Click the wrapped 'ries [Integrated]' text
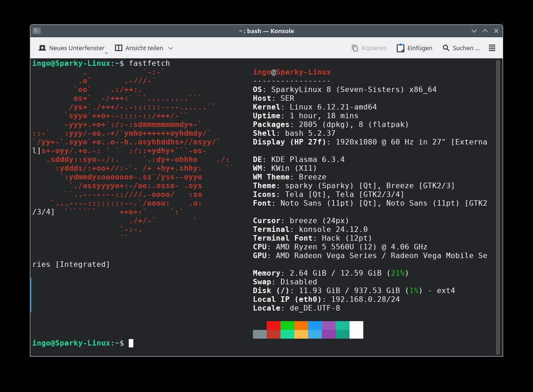533x392 pixels. (71, 264)
